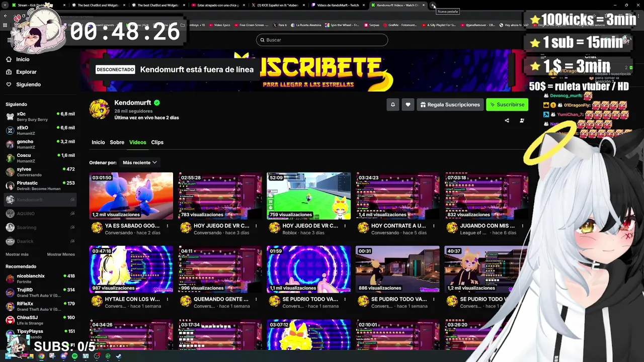
Task: Play the 04:11 QUEMANDO GENTE thumbnail
Action: [220, 269]
